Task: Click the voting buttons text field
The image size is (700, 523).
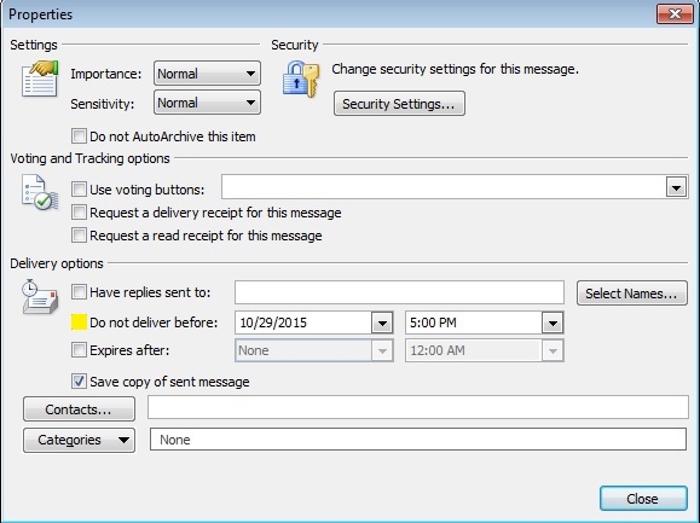Action: coord(444,187)
